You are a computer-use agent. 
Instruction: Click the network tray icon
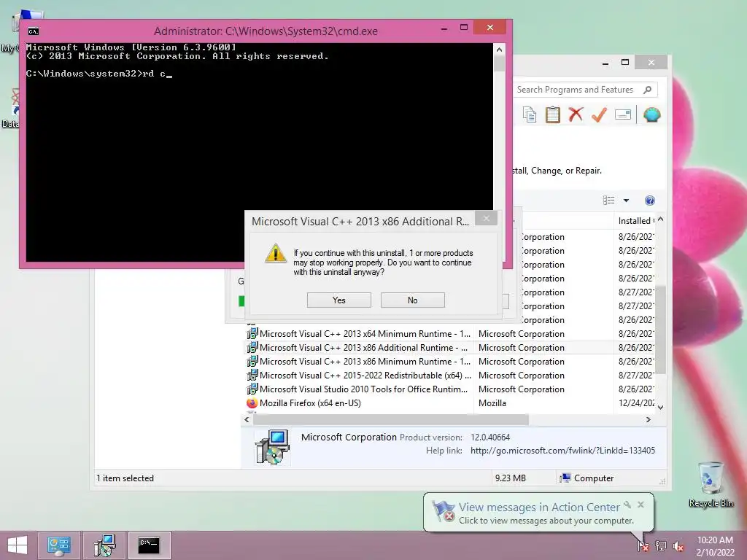pos(661,545)
